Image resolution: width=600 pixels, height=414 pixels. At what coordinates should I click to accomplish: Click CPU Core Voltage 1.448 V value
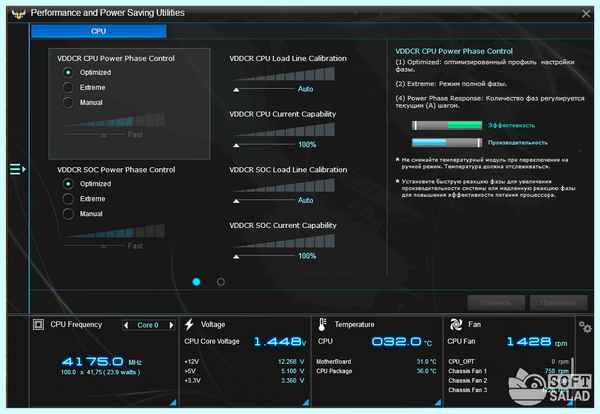pyautogui.click(x=280, y=341)
